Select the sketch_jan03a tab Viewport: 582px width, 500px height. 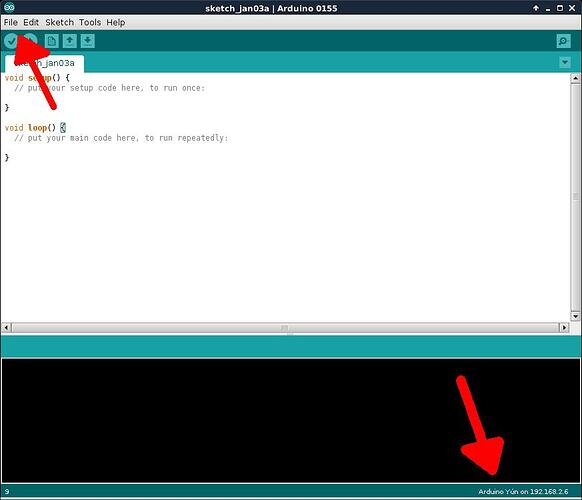pyautogui.click(x=45, y=63)
